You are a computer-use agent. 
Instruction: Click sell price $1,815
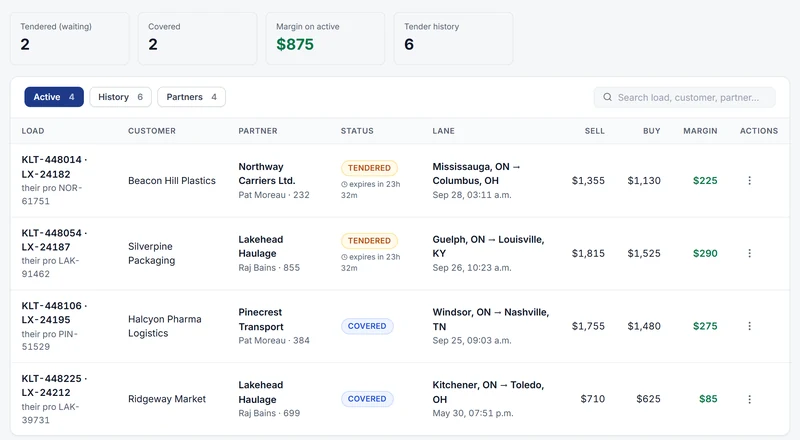coord(588,253)
